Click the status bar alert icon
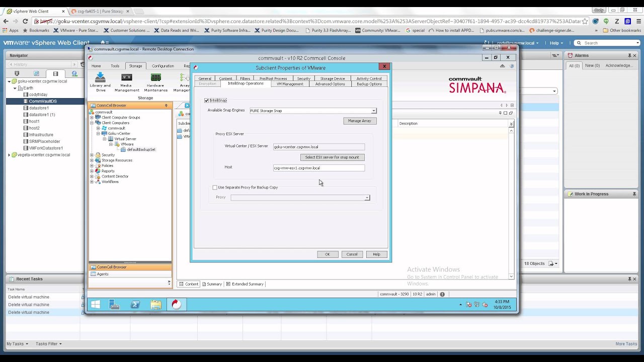 click(x=442, y=294)
